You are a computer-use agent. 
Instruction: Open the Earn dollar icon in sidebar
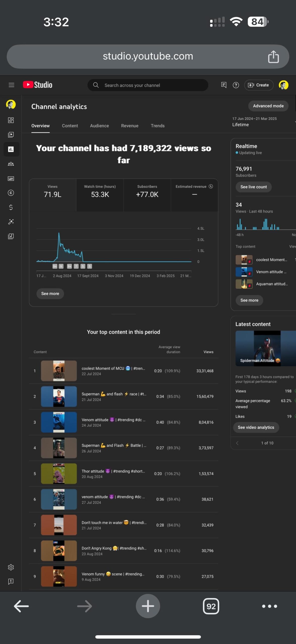pos(11,207)
